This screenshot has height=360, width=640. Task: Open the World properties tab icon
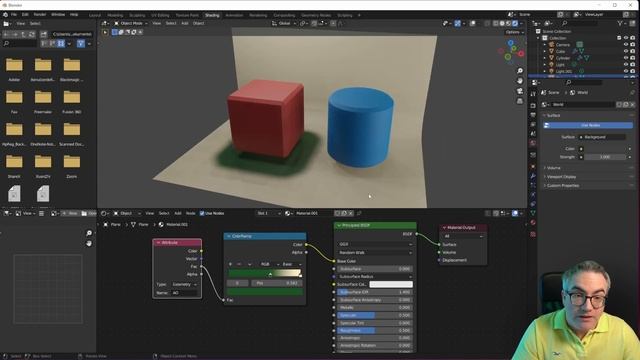coord(533,143)
